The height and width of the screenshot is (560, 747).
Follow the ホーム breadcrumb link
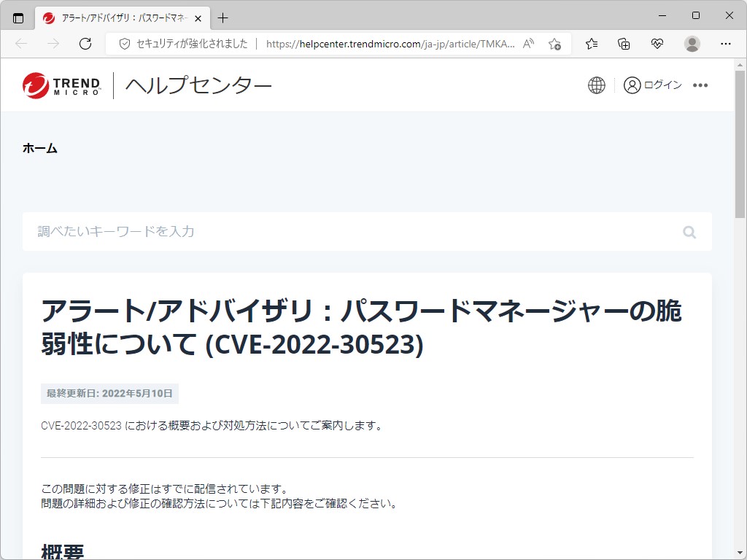tap(40, 147)
